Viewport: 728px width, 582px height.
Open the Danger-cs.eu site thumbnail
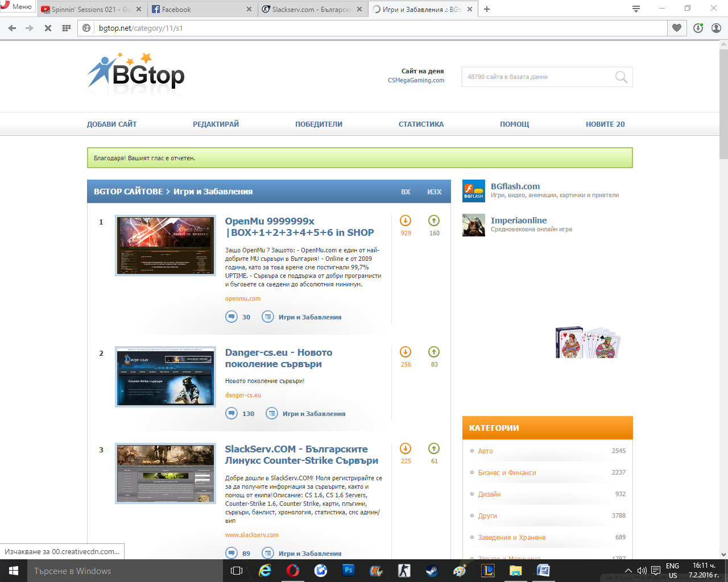pos(166,377)
